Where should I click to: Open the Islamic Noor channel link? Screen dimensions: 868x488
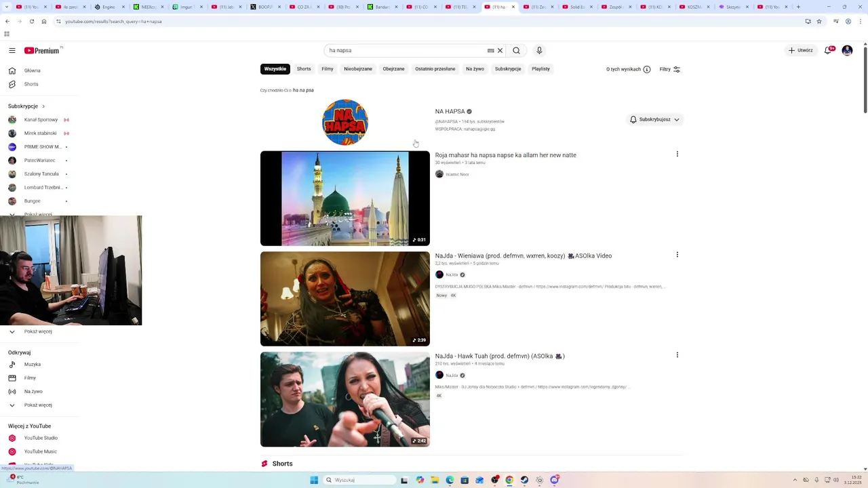click(x=457, y=174)
